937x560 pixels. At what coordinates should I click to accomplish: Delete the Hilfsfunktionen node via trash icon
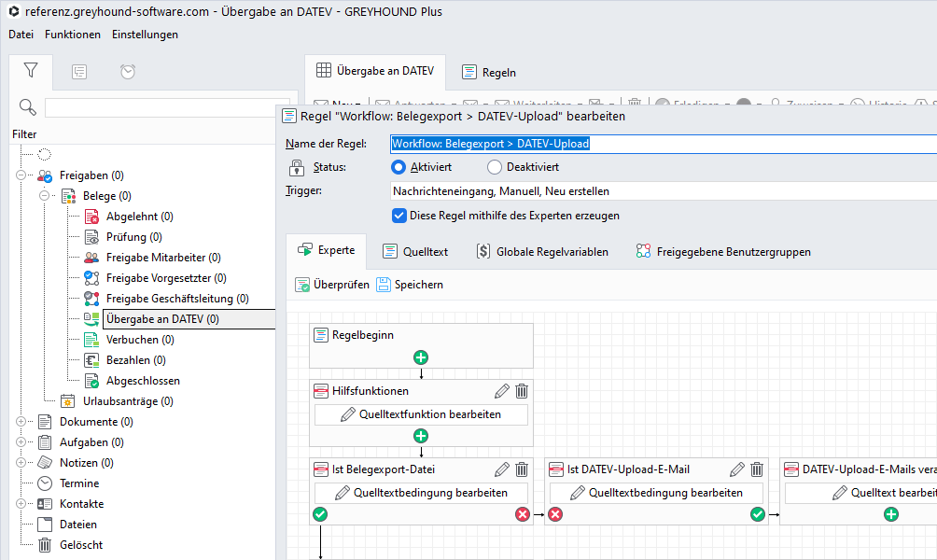(x=522, y=391)
